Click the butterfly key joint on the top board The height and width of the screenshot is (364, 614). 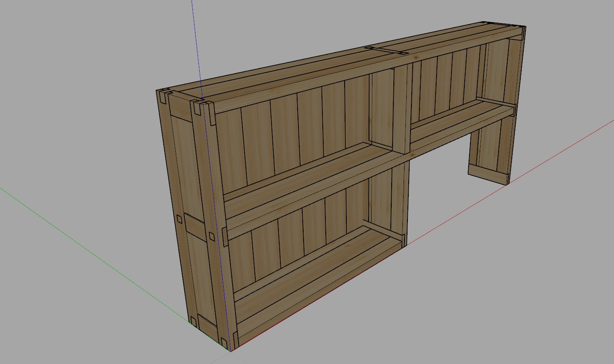386,50
